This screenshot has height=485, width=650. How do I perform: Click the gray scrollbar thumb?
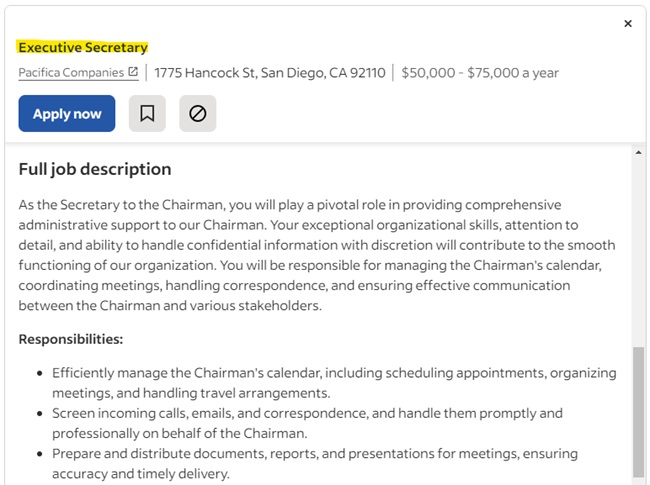pos(638,410)
